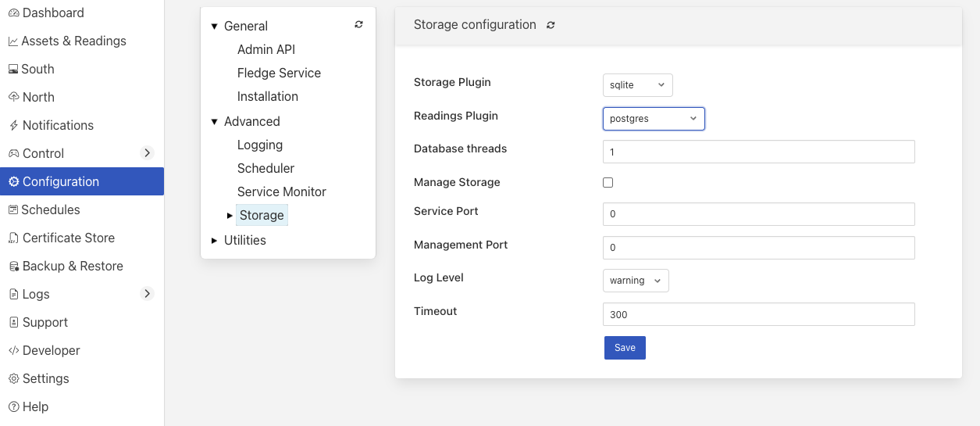Click the Dashboard gauge icon in sidebar
Screen dimensions: 980x426
click(x=13, y=13)
